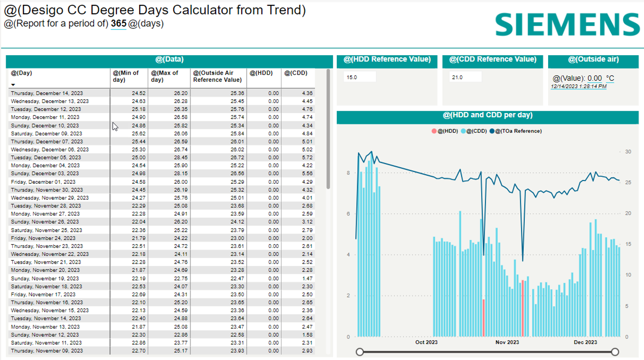
Task: Click the 365 days period value
Action: point(118,24)
